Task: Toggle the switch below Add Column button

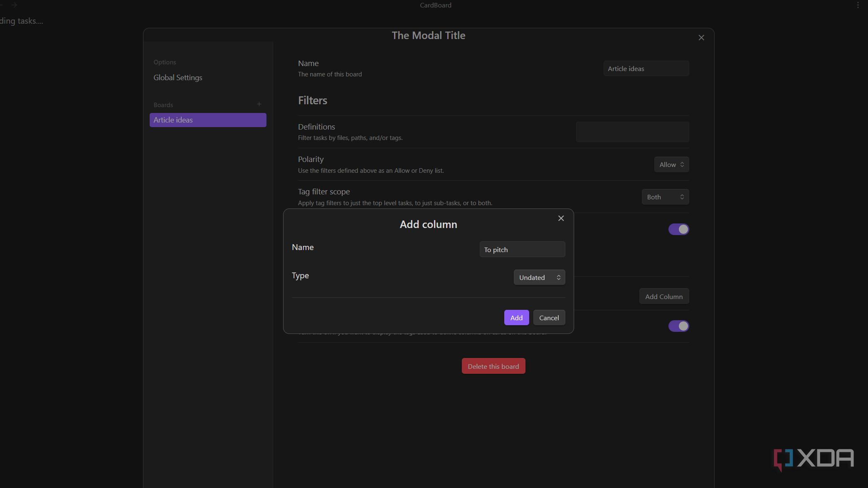Action: pos(678,326)
